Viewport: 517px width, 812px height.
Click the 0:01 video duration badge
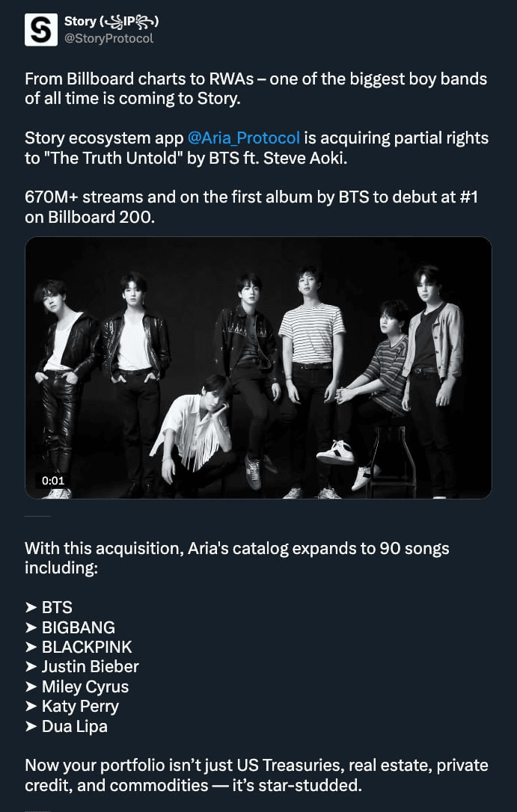(x=53, y=480)
